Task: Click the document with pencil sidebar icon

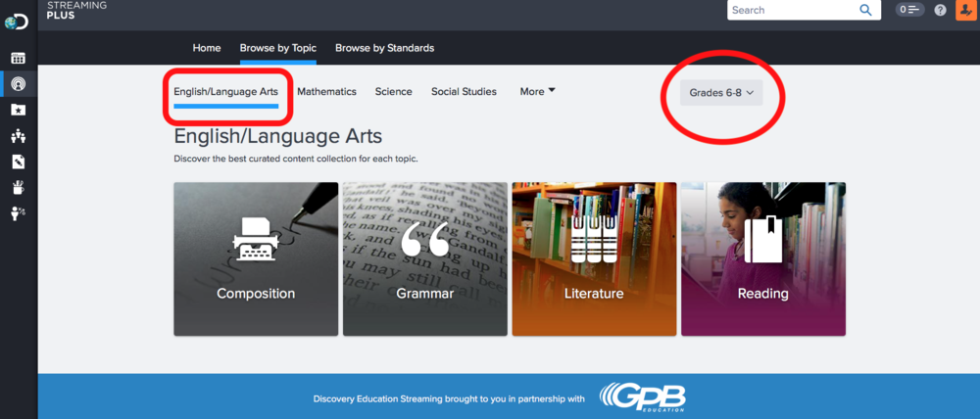Action: 18,162
